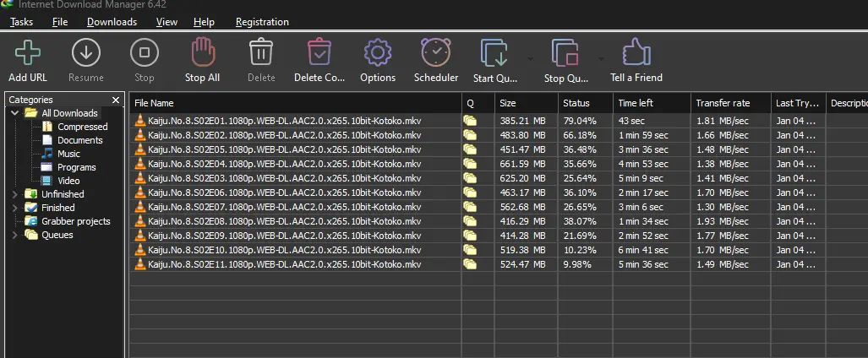Expand the Unfinished category
The width and height of the screenshot is (868, 358).
point(15,194)
